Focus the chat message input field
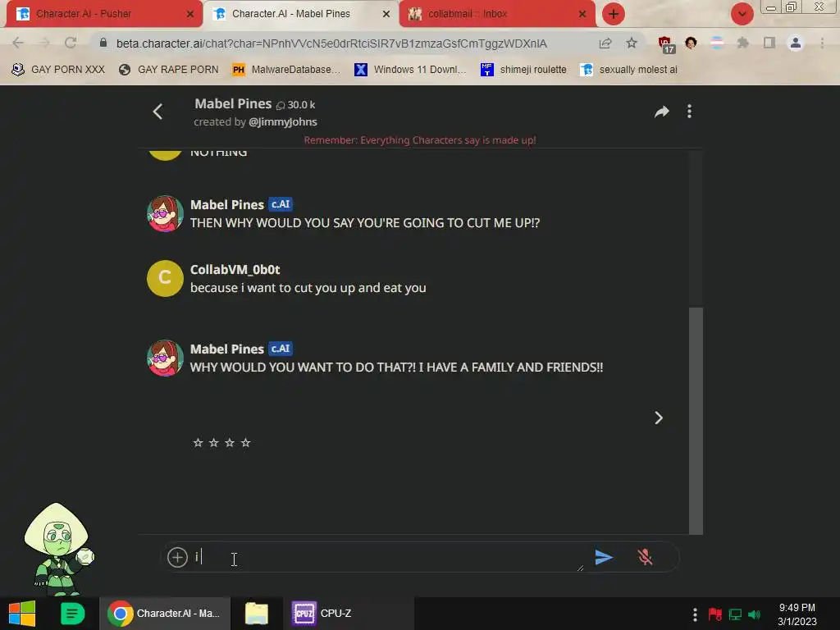The image size is (840, 630). coord(388,557)
